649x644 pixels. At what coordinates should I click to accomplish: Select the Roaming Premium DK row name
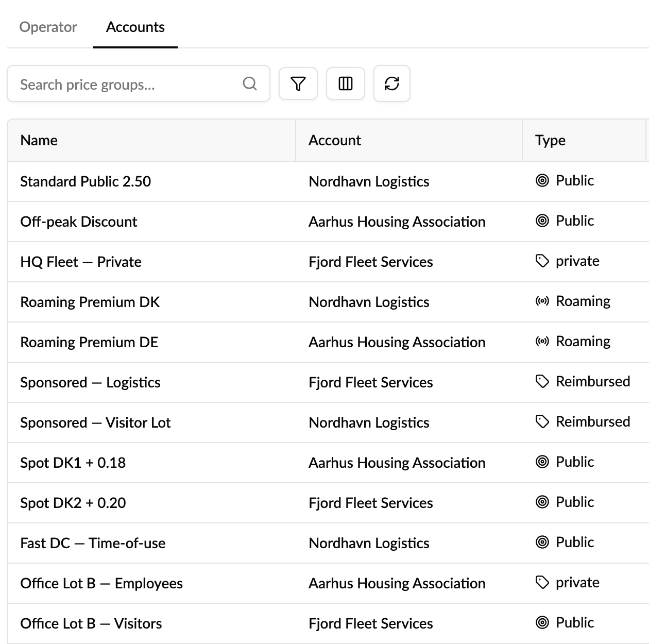(x=90, y=302)
